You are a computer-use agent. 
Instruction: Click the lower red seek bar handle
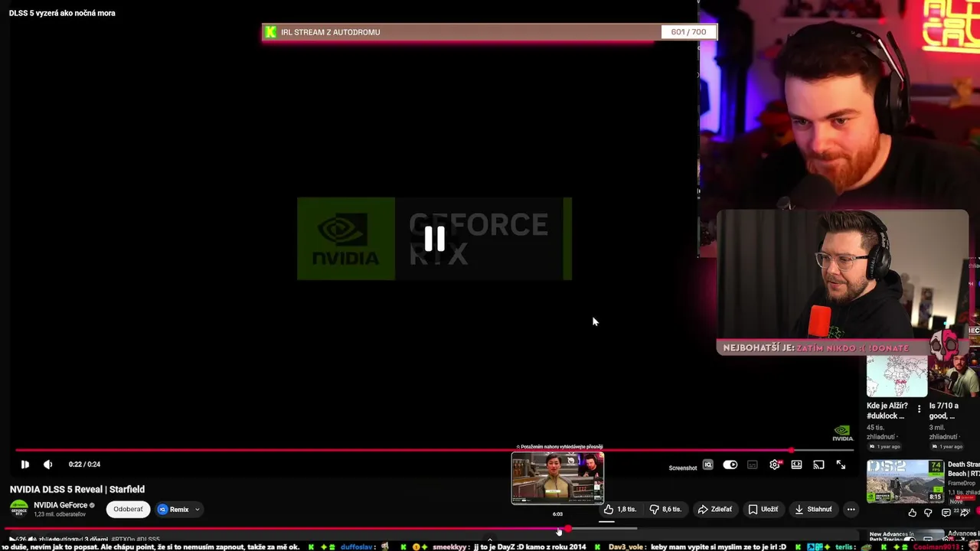(x=568, y=528)
